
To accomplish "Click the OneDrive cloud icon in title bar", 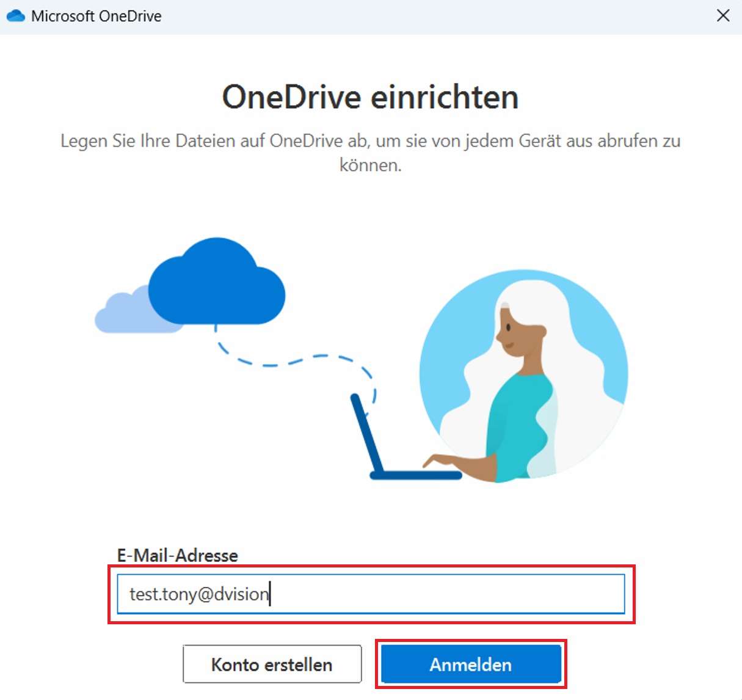I will pos(15,16).
